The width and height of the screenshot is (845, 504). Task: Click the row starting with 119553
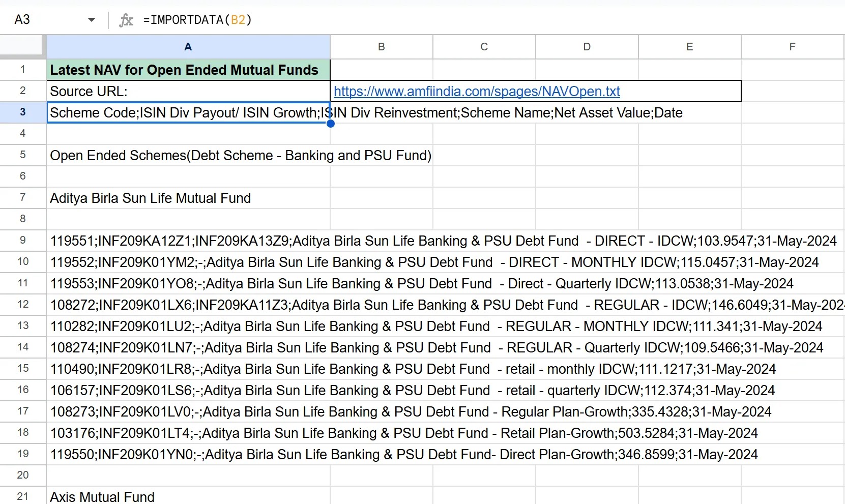pos(422,283)
